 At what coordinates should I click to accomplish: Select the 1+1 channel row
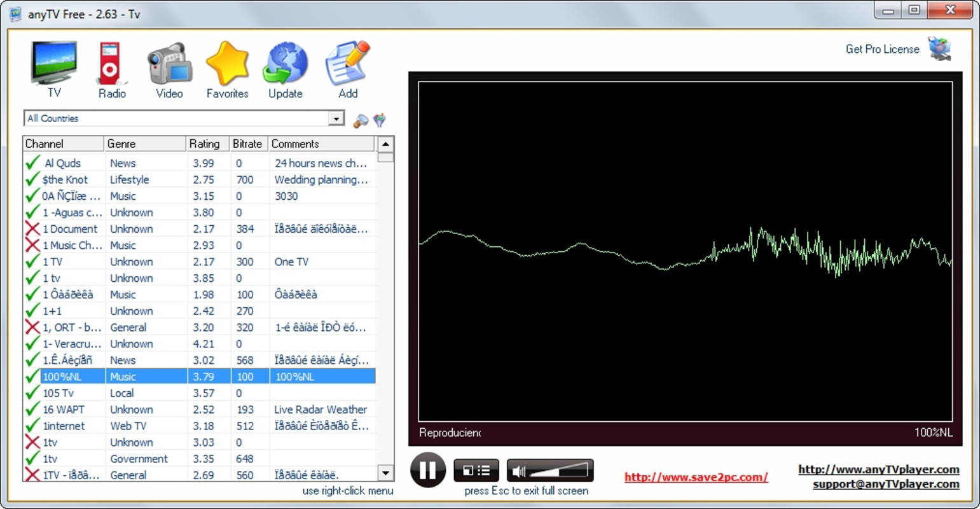[199, 311]
